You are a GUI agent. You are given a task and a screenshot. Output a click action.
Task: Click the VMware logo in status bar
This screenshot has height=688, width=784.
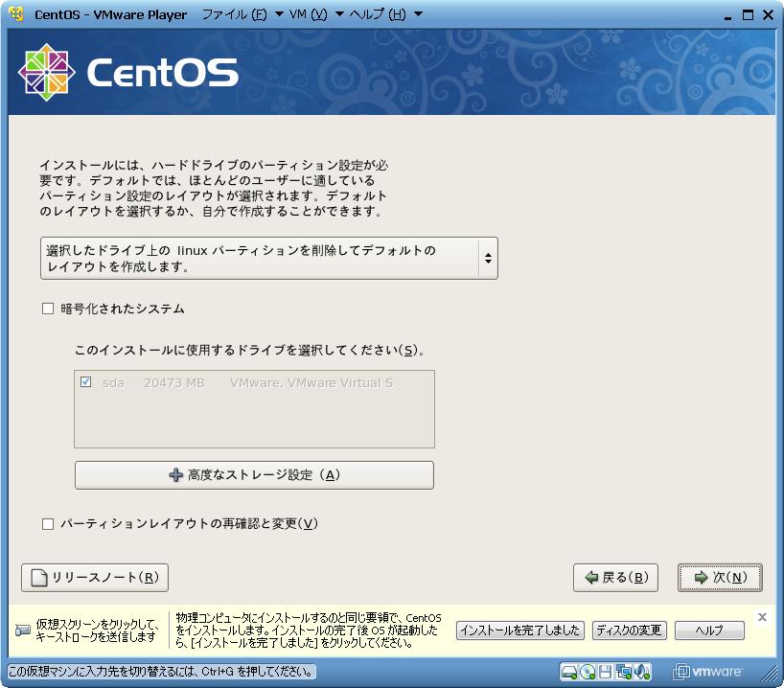click(709, 671)
